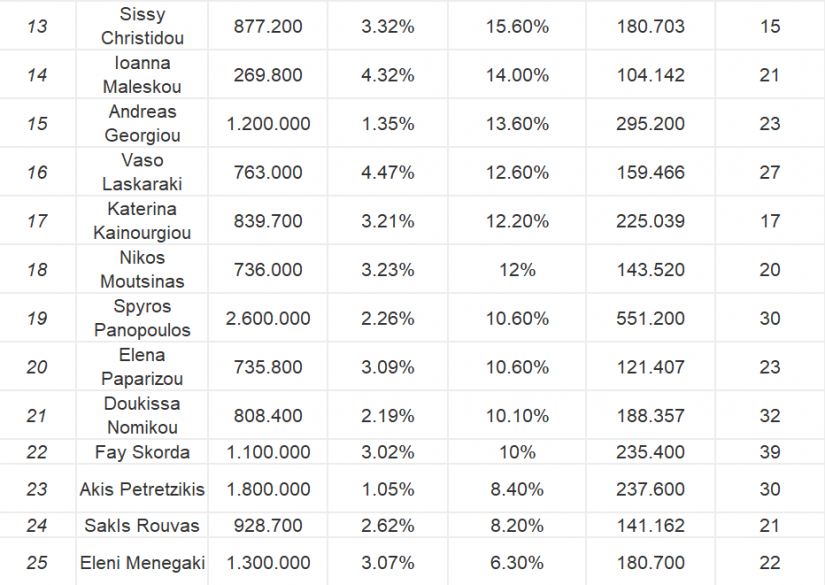The width and height of the screenshot is (825, 585).
Task: Click Andreas Georgiou's follower count 1.200.000
Action: tap(268, 124)
